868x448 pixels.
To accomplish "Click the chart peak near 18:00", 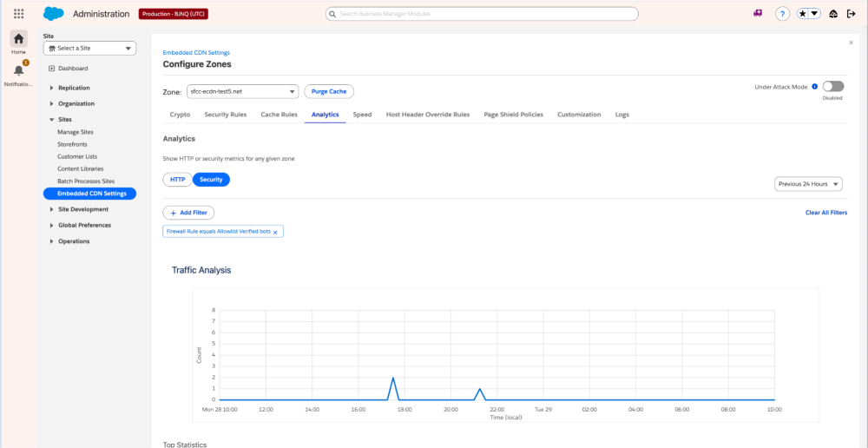I will 393,379.
